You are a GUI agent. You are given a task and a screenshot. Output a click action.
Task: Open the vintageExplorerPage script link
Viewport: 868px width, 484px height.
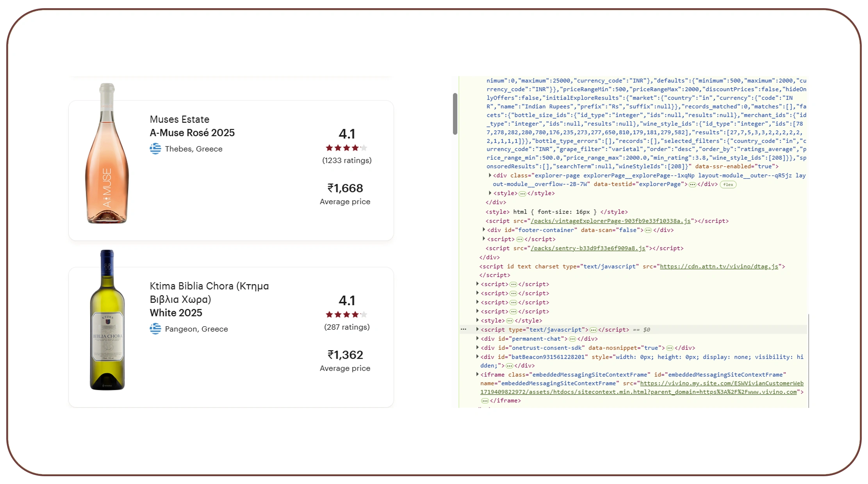[x=610, y=221]
